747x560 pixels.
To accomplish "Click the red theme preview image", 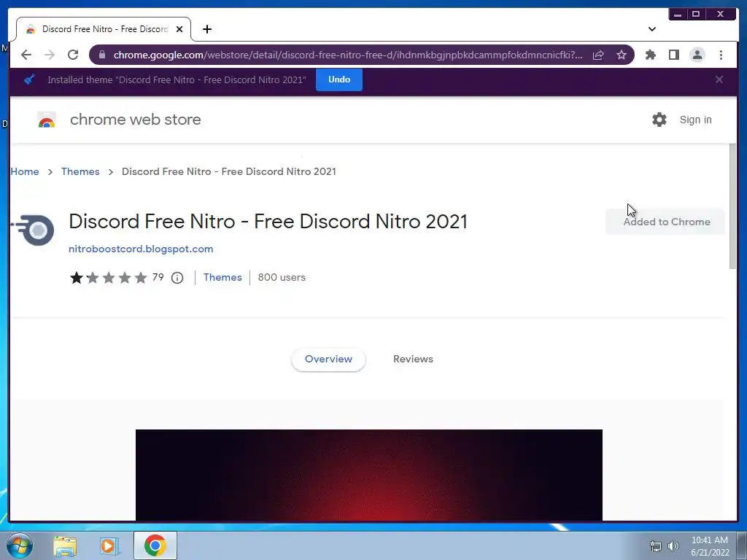I will click(368, 475).
